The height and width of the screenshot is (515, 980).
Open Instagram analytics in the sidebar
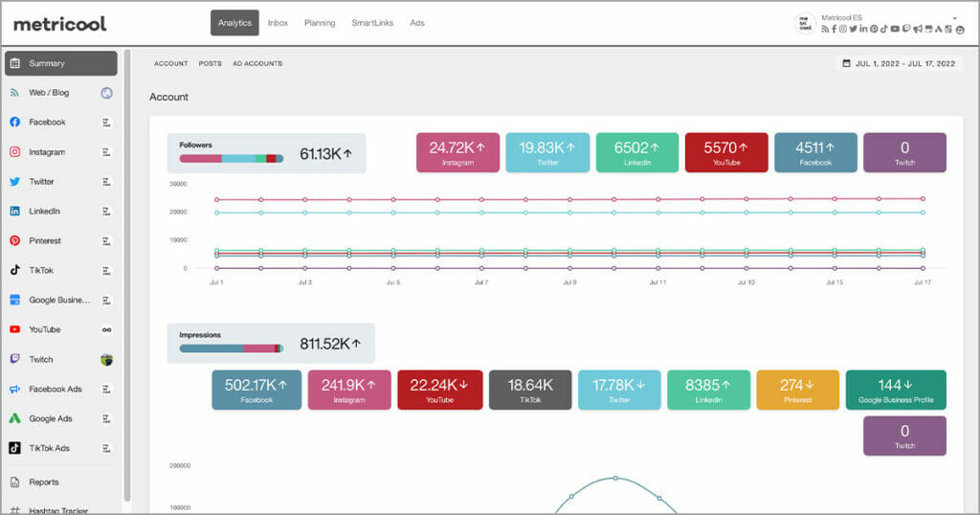(x=47, y=152)
